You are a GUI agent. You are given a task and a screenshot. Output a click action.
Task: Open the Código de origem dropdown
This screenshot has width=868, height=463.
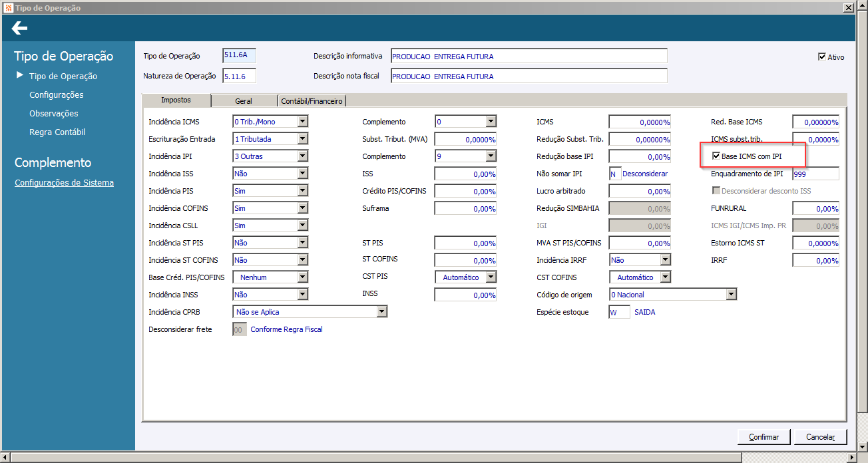[732, 295]
